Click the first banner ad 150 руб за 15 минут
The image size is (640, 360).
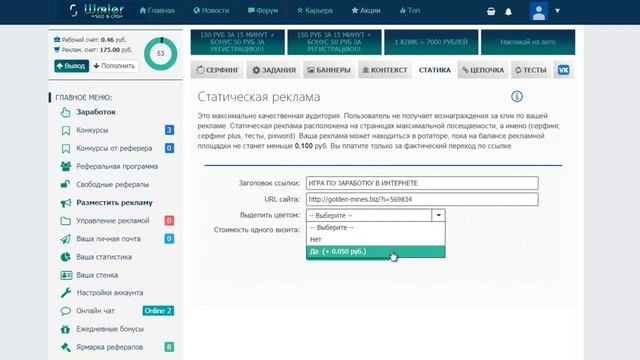pyautogui.click(x=238, y=42)
